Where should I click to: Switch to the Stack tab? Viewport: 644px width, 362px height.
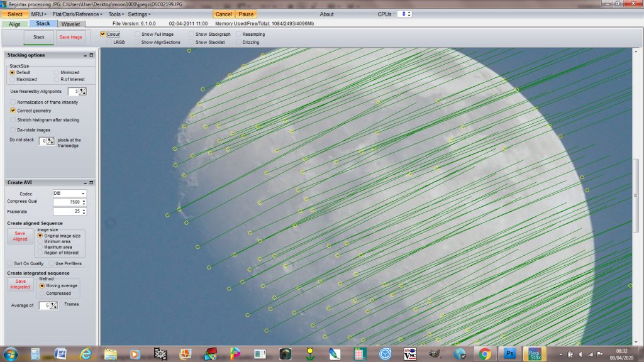point(43,24)
